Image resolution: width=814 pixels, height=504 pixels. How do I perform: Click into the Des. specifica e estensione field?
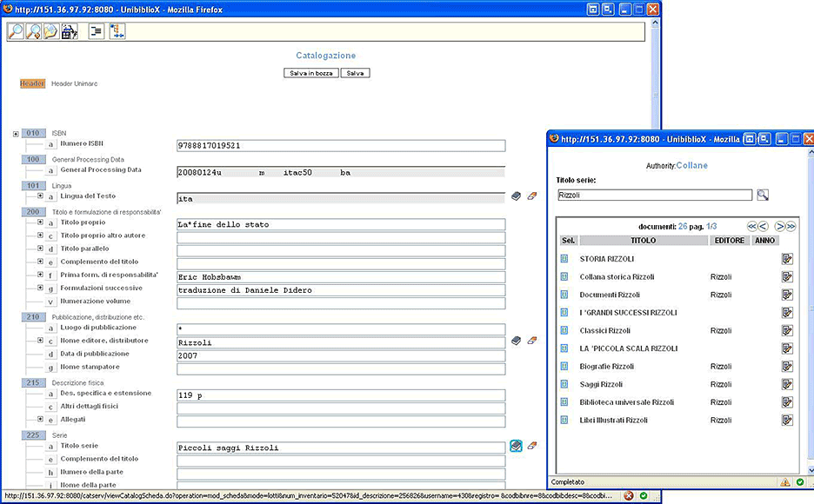click(x=341, y=395)
